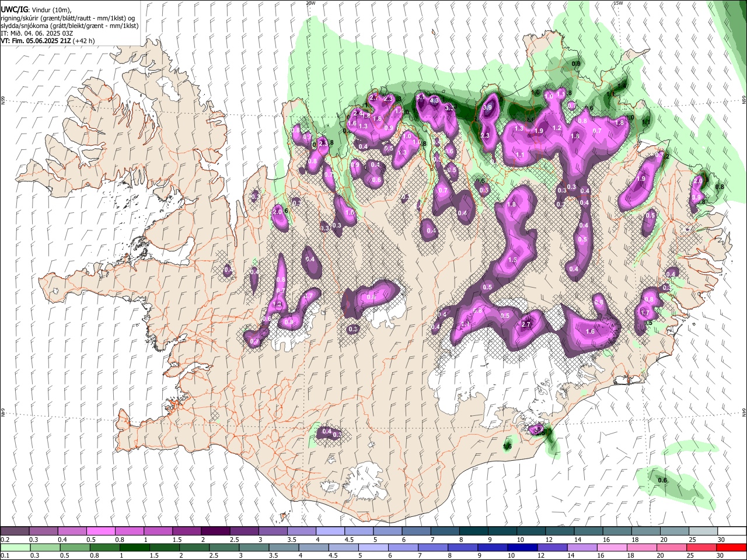
Task: Click the white swatch after 30 in upper legend
Action: point(731,531)
